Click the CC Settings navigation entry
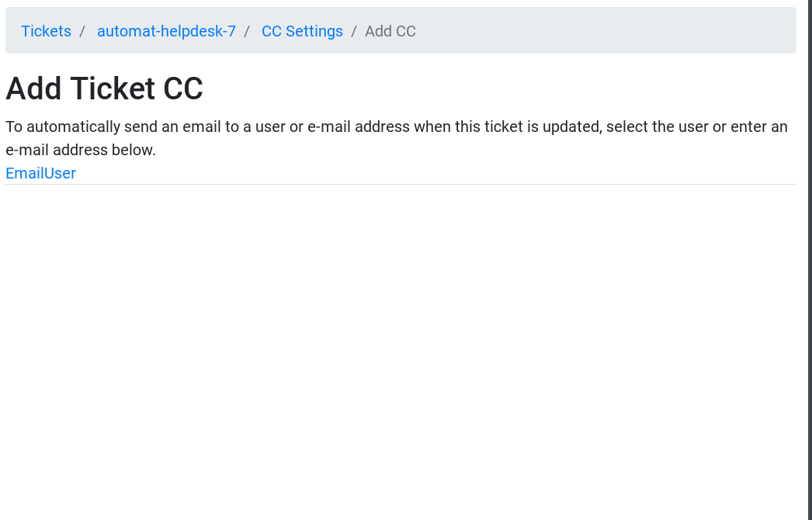 click(x=302, y=31)
